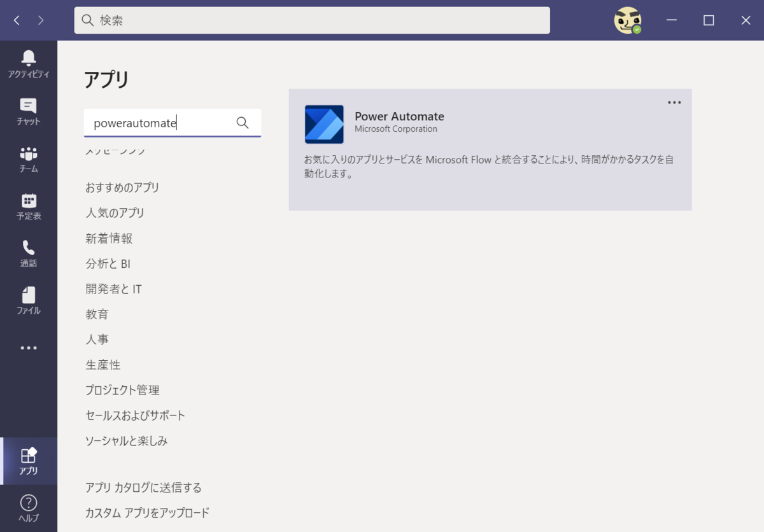The width and height of the screenshot is (764, 532).
Task: Click the Power Automate app logo
Action: pos(324,124)
